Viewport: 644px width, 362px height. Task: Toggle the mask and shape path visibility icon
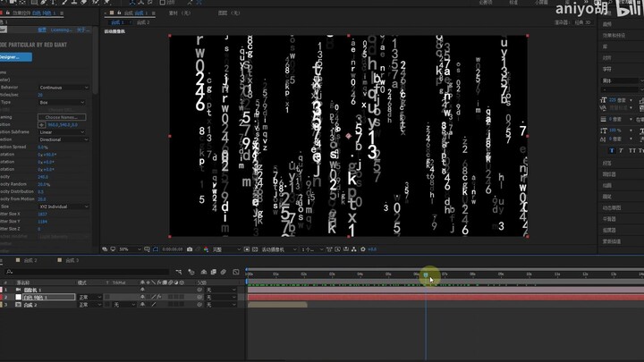point(156,249)
